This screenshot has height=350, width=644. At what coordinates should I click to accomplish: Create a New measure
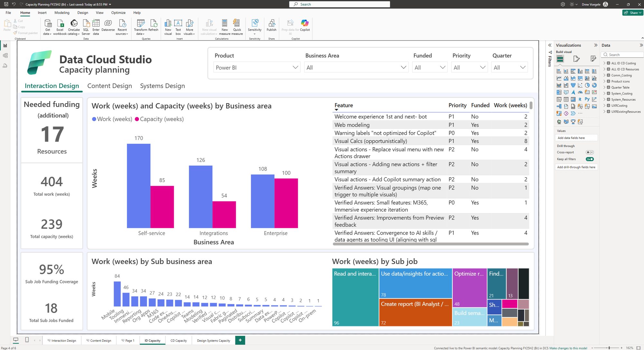(x=225, y=27)
